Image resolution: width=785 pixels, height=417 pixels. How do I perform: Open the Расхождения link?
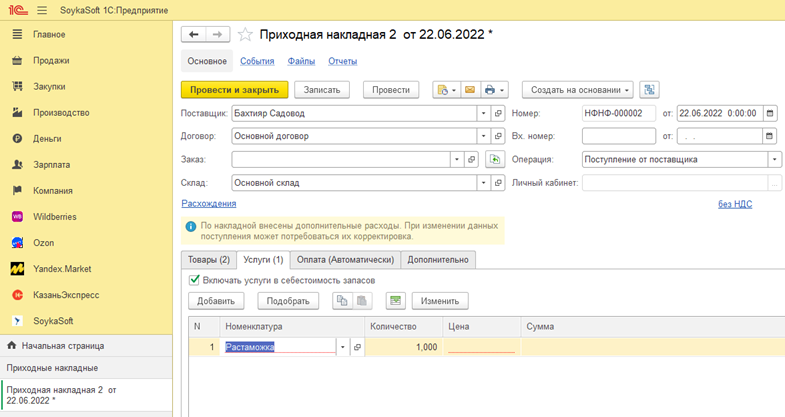(x=208, y=204)
